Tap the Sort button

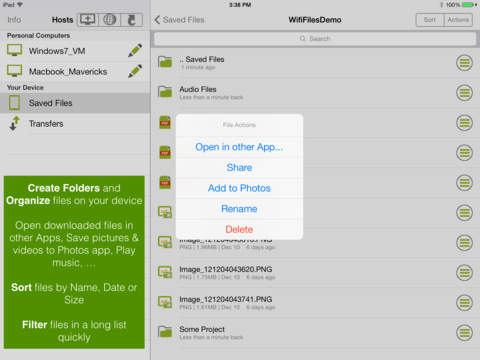click(430, 20)
